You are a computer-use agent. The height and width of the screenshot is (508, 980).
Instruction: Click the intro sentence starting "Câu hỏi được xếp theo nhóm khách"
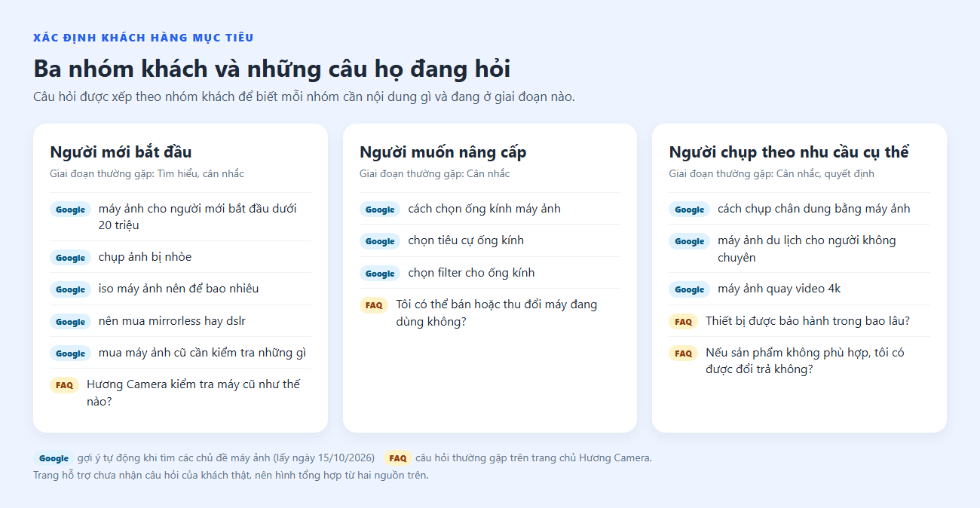click(x=304, y=97)
